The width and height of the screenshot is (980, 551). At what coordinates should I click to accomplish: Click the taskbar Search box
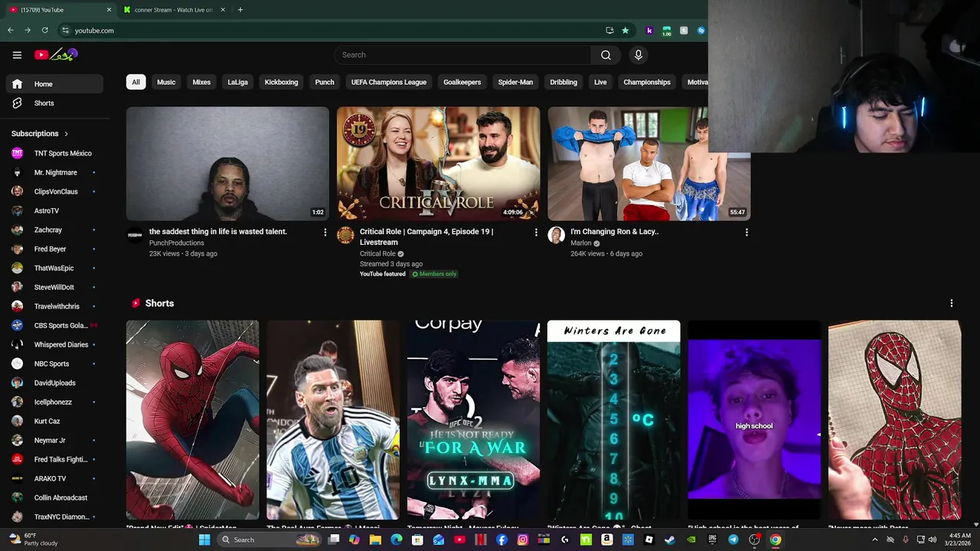(269, 540)
